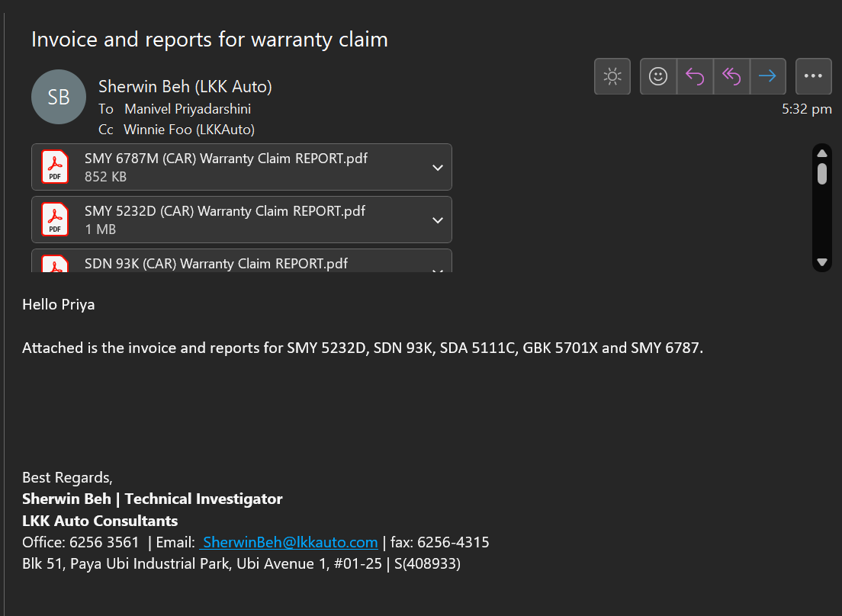Open the More actions ellipsis menu
The image size is (842, 616).
pyautogui.click(x=813, y=76)
